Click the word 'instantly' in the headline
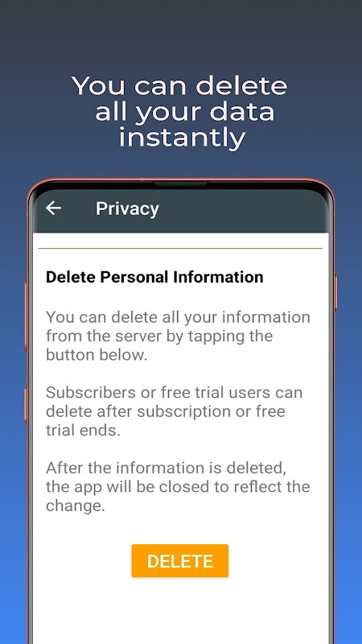The image size is (362, 644). [182, 138]
